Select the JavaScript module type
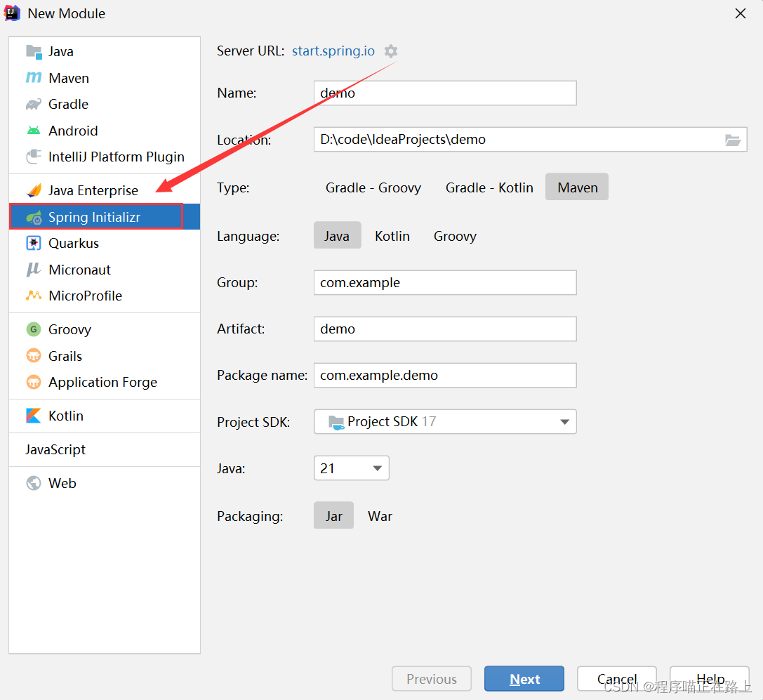 (x=55, y=449)
